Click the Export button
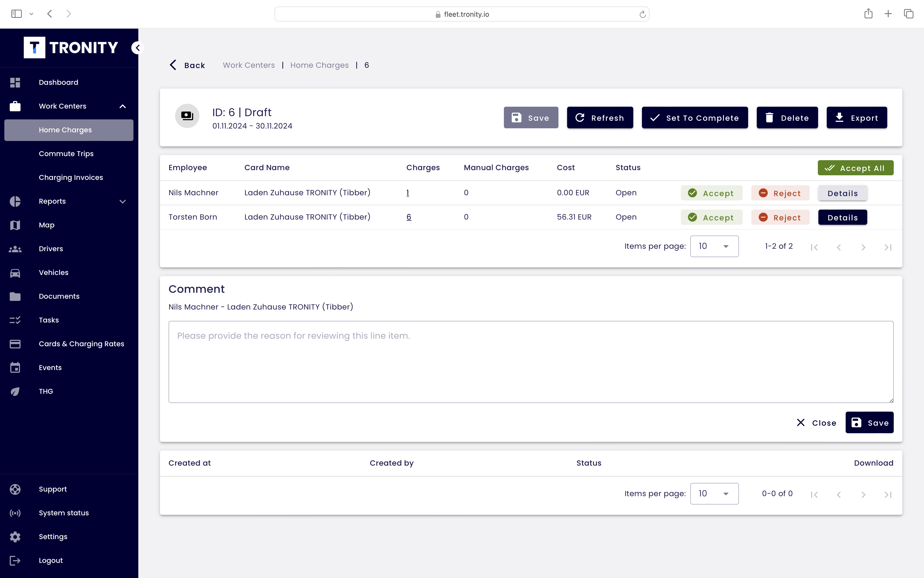This screenshot has width=924, height=578. [857, 117]
